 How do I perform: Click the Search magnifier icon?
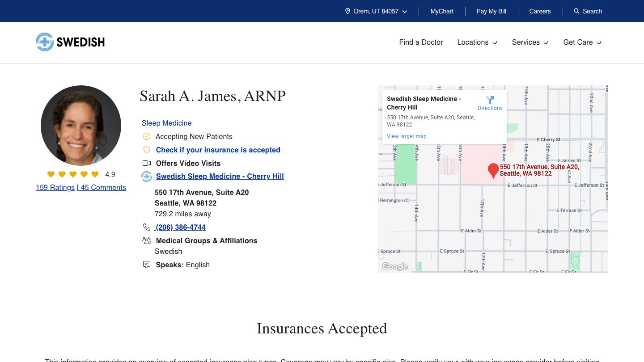[x=576, y=11]
